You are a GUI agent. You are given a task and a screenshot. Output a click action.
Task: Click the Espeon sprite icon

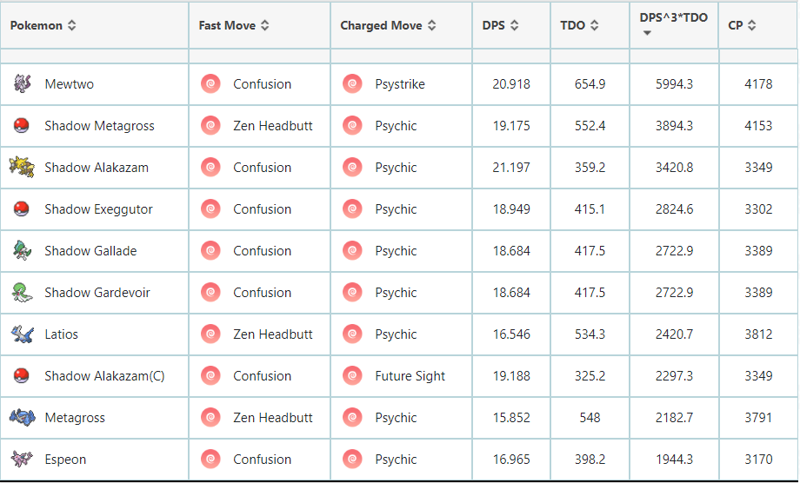pyautogui.click(x=22, y=459)
